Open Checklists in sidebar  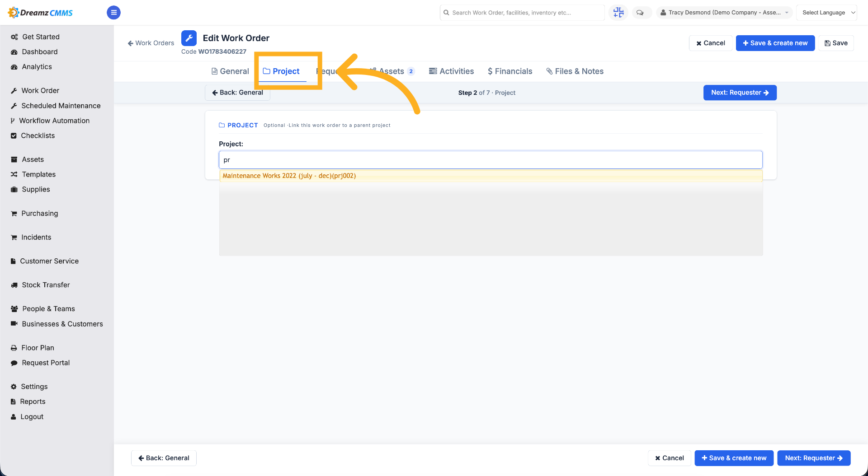[33, 135]
